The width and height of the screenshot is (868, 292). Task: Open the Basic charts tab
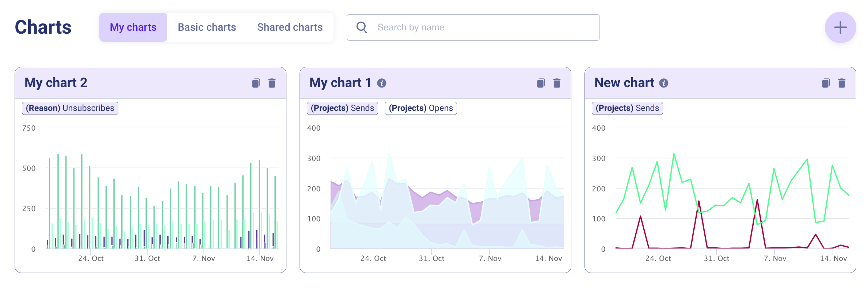pyautogui.click(x=207, y=27)
